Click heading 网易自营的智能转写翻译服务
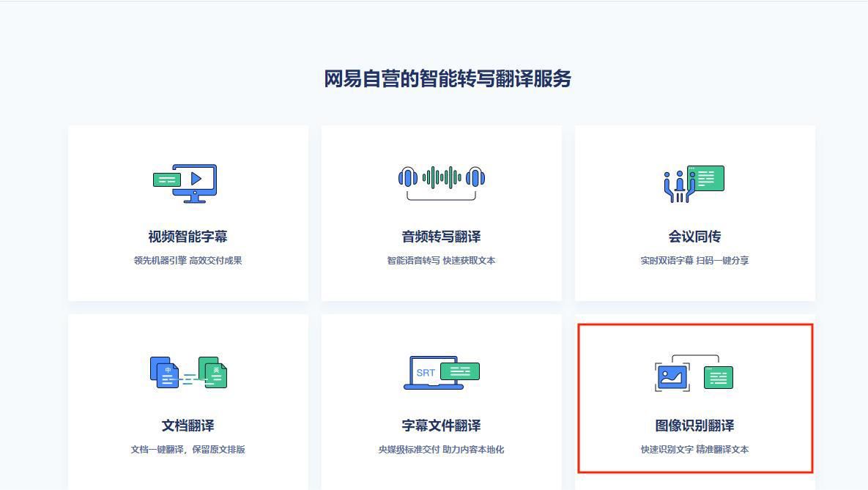The height and width of the screenshot is (490, 868). 448,78
